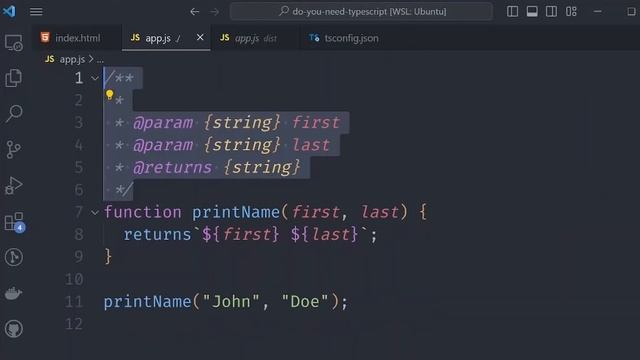Expand the breadcrumb ellipsis symbol
The image size is (640, 360).
point(100,60)
